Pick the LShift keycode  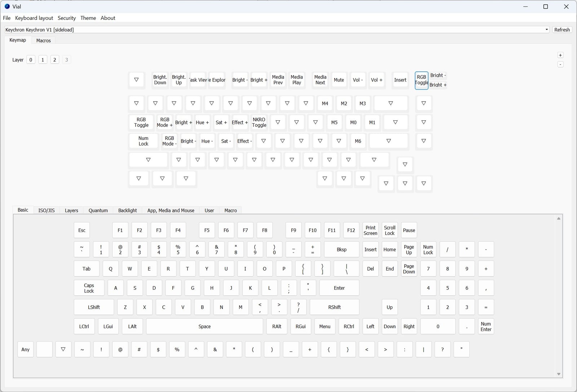coord(94,307)
